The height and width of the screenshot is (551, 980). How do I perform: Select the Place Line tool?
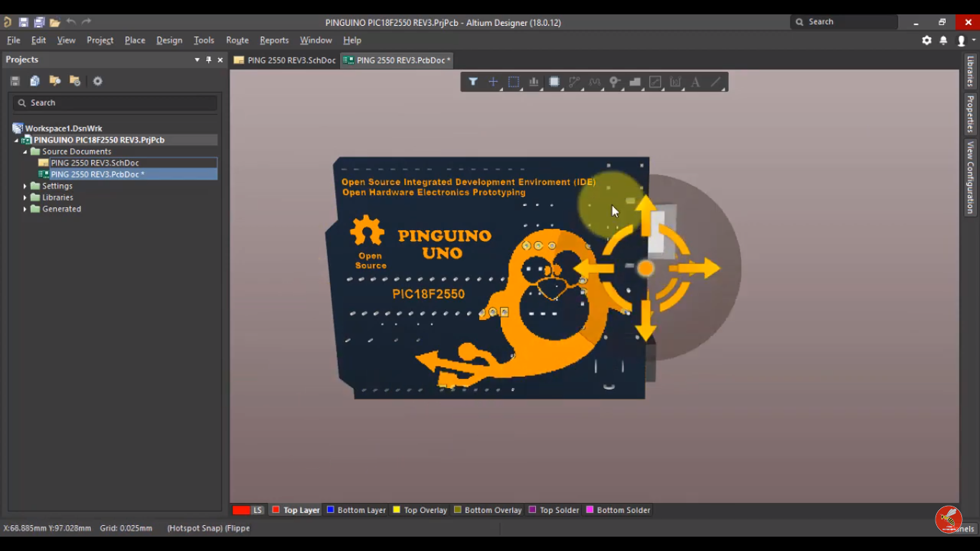[x=715, y=82]
